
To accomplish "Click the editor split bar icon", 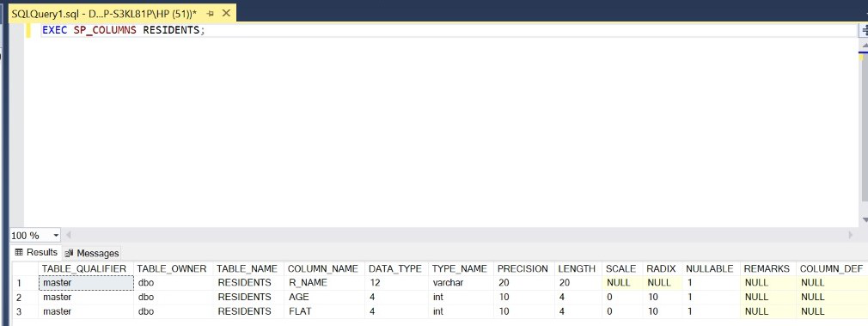I will pyautogui.click(x=863, y=31).
